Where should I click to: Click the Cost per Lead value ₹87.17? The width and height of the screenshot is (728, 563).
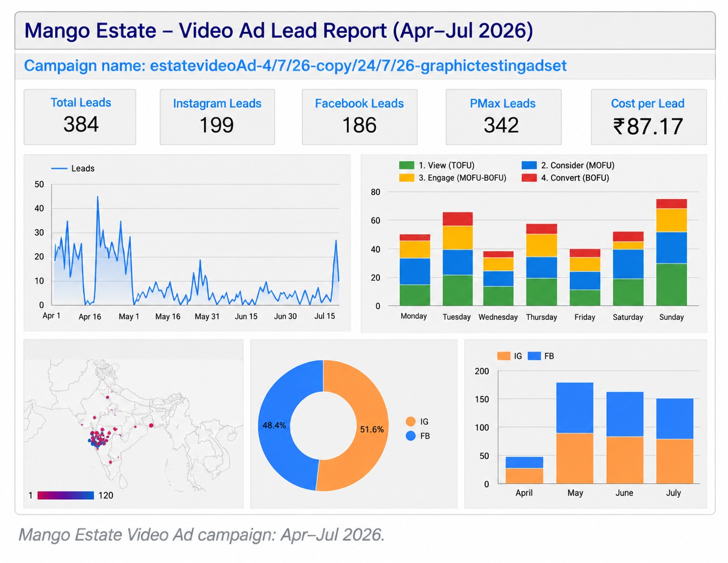(648, 127)
